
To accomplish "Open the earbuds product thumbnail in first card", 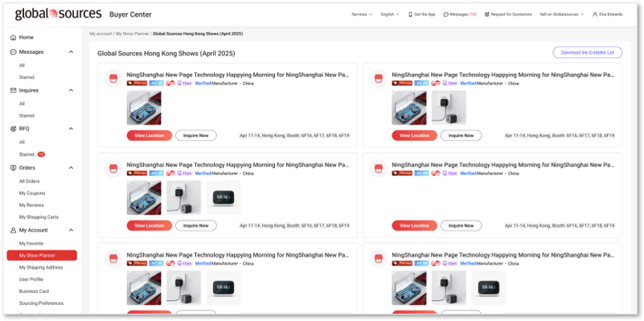I will click(x=144, y=108).
